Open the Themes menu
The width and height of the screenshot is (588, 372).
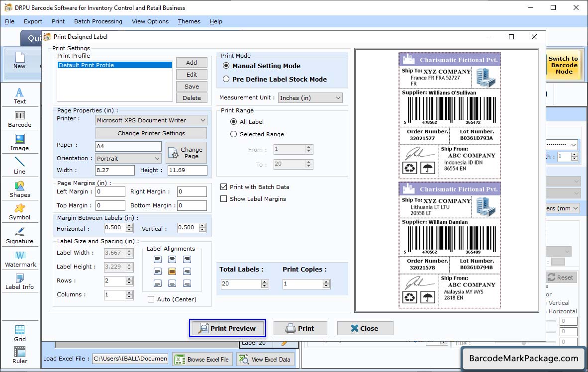coord(189,21)
